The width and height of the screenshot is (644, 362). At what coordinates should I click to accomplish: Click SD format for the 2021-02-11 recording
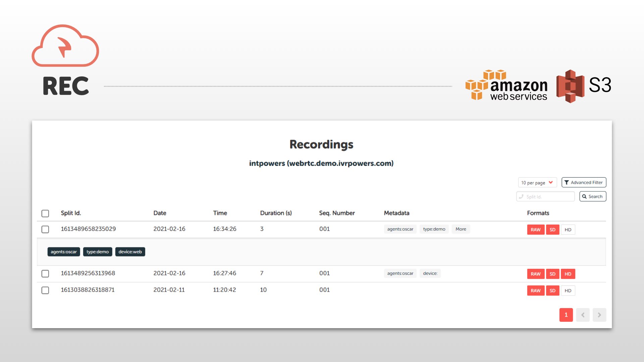point(552,291)
